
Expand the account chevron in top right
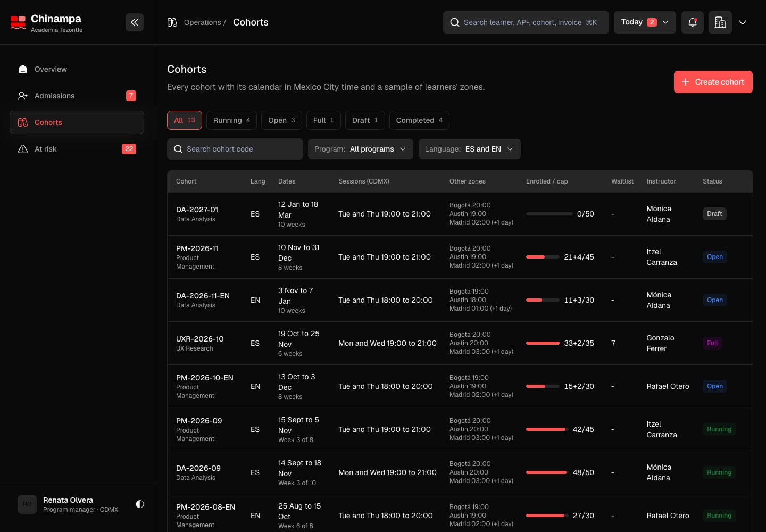point(743,22)
